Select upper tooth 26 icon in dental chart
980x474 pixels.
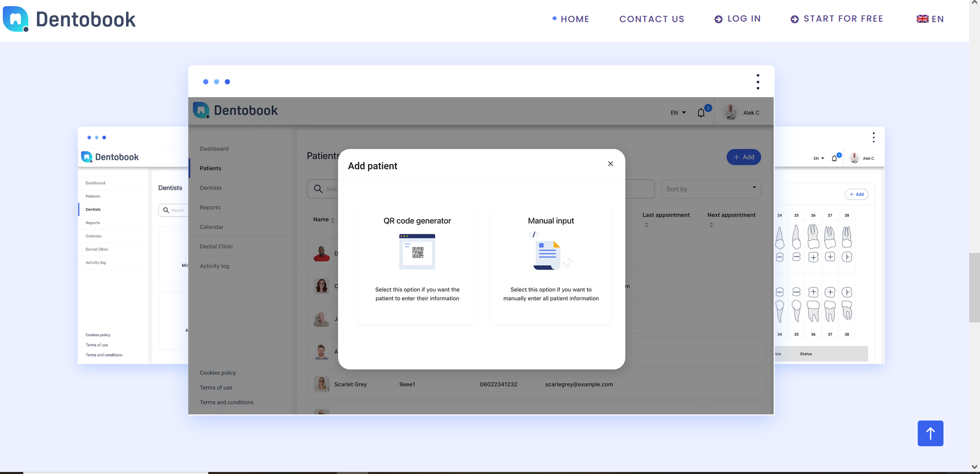(813, 236)
